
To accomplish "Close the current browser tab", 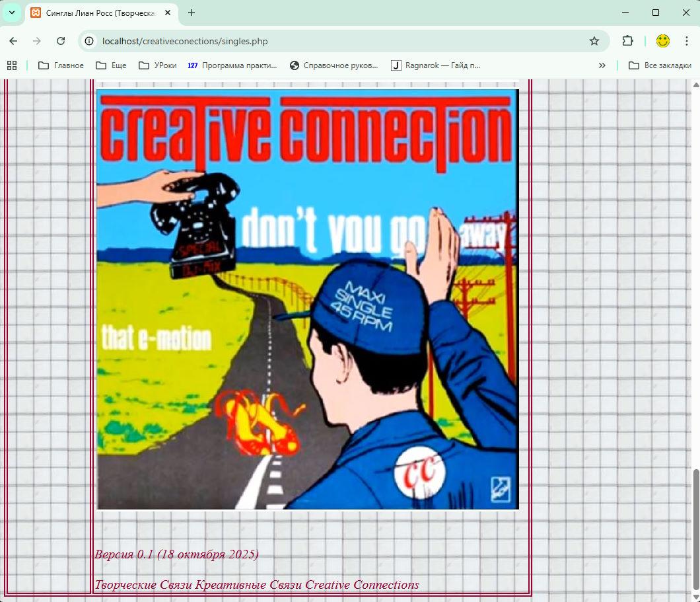I will click(x=169, y=13).
